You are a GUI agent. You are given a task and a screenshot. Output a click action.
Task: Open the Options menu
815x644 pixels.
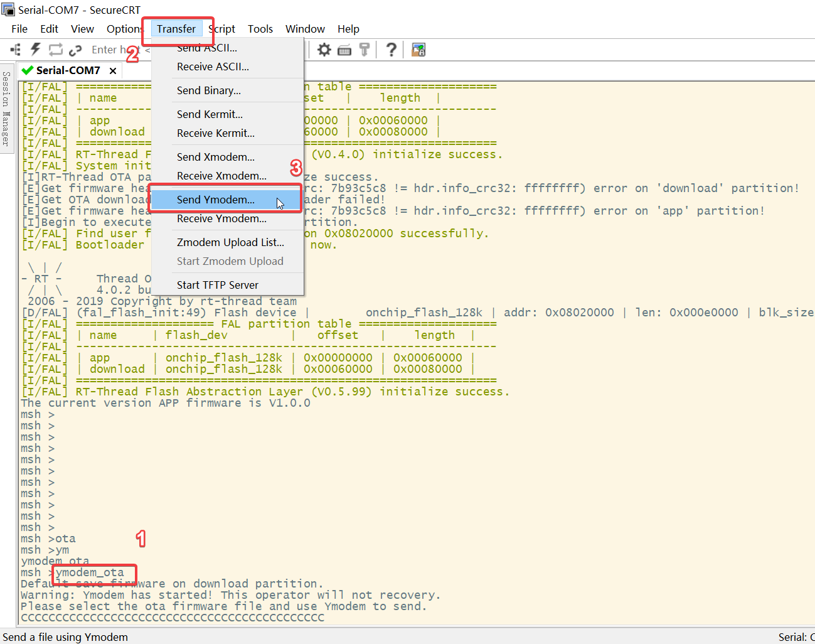(x=124, y=29)
